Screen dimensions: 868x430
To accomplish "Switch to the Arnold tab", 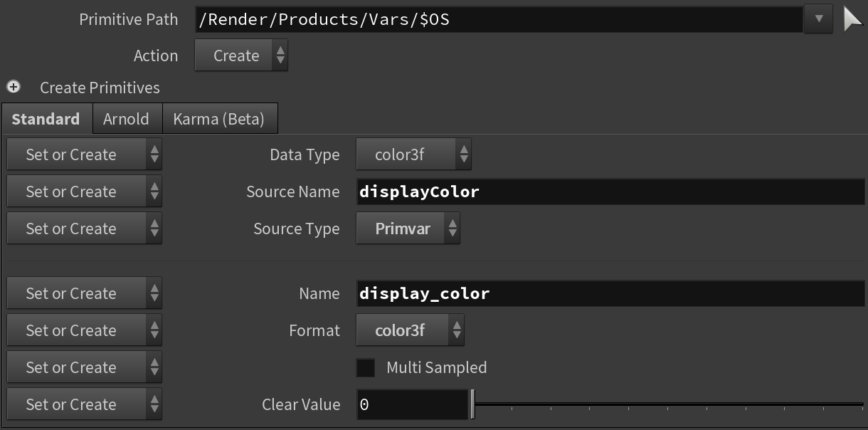I will click(126, 119).
